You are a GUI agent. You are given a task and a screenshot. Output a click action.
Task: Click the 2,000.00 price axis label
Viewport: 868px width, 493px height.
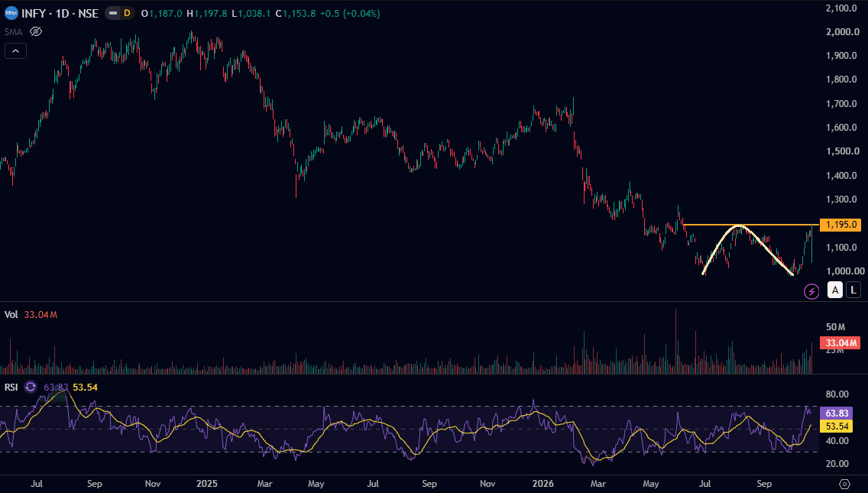tap(843, 32)
